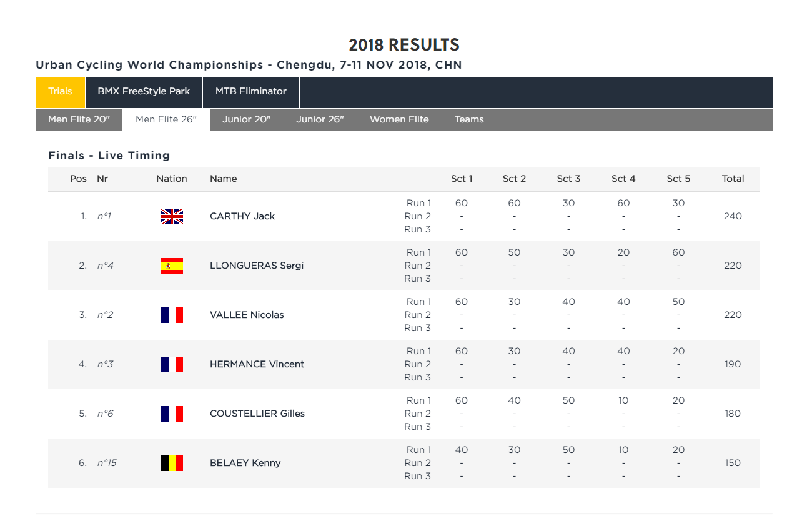Click the British flag beside Carthy Jack
Viewport: 812px width, 531px height.
click(x=172, y=216)
